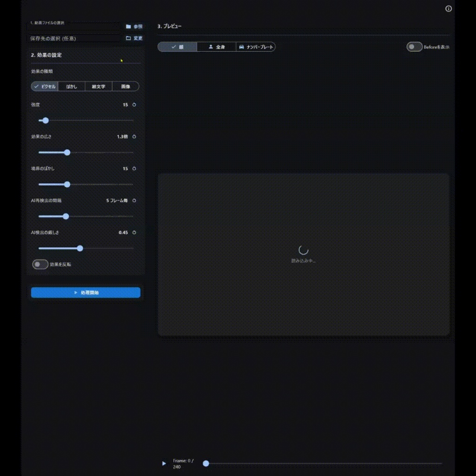Click the 強度 slider handle
Viewport: 476px width, 476px height.
[46, 120]
